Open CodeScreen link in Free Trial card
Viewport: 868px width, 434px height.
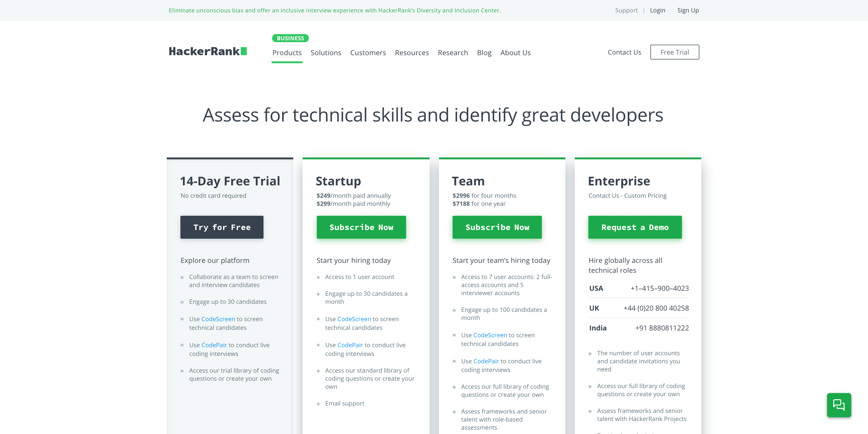pyautogui.click(x=218, y=319)
